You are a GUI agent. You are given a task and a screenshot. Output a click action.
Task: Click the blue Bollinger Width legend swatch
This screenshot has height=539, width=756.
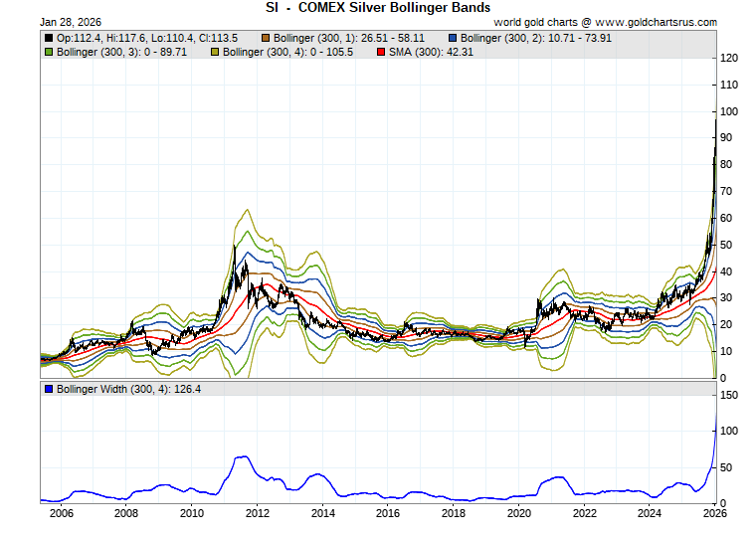tap(49, 389)
